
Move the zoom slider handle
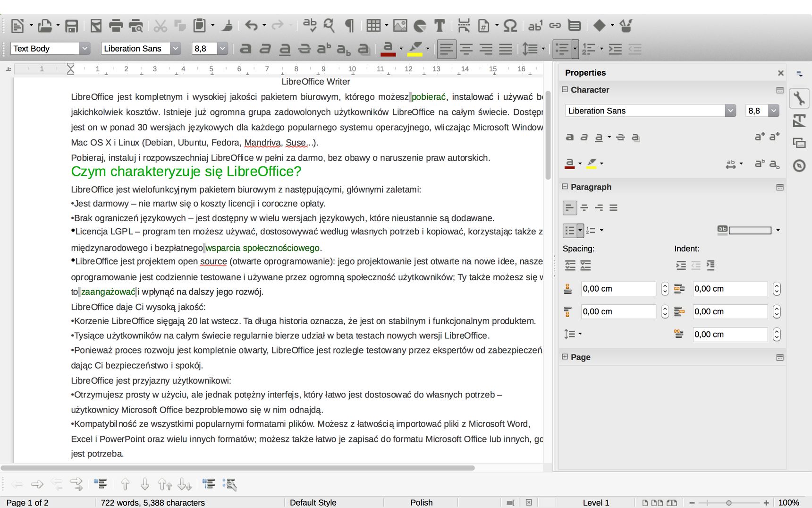(x=729, y=503)
